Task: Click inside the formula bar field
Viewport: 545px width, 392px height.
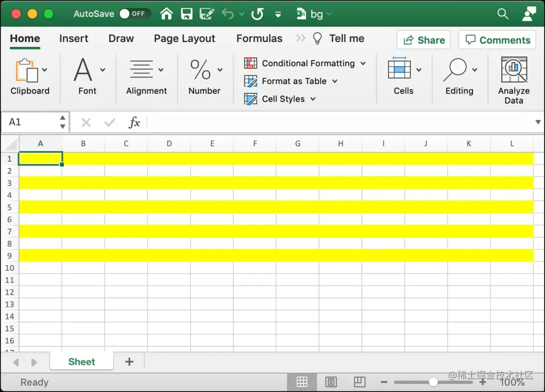Action: (x=341, y=122)
